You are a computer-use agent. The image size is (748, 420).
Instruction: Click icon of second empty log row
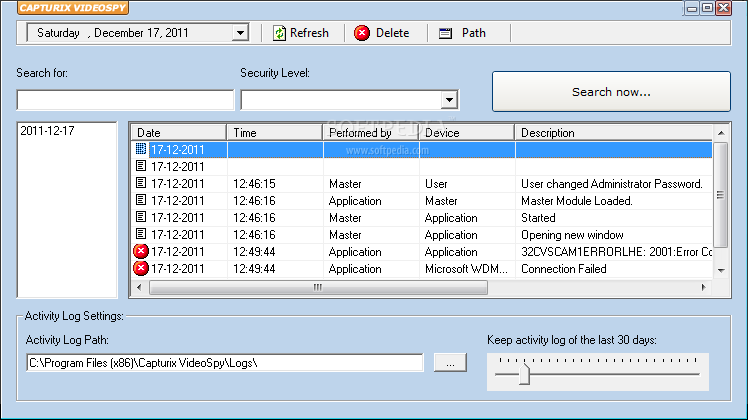point(141,166)
